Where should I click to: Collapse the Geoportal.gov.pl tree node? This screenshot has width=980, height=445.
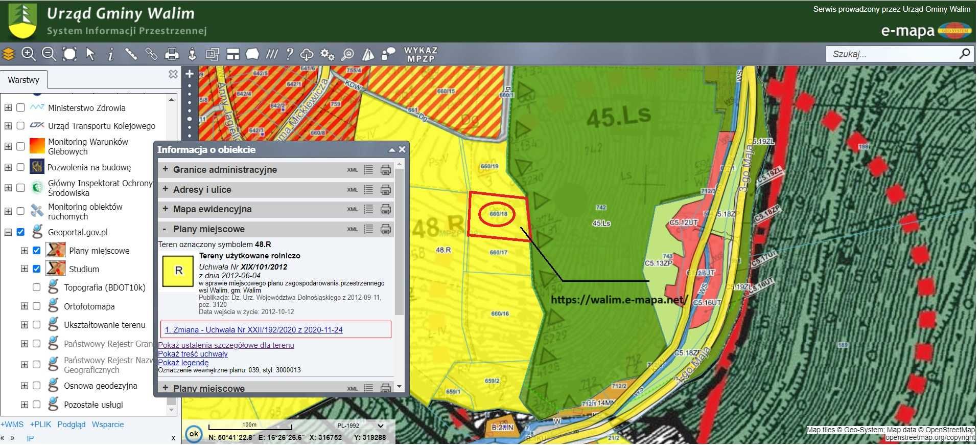[8, 232]
